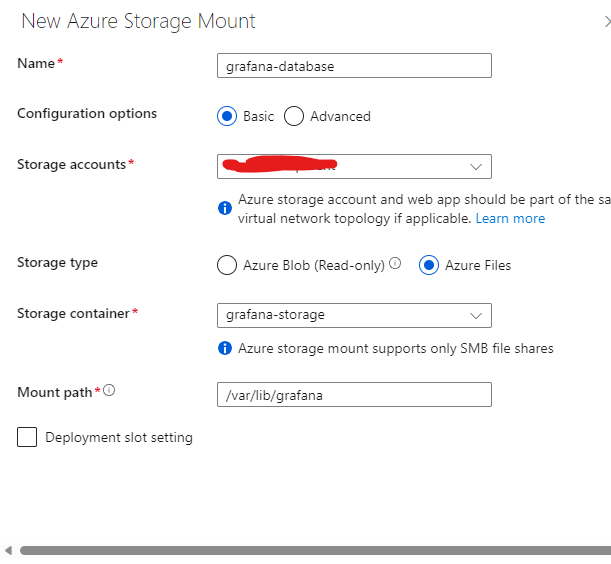The height and width of the screenshot is (564, 611).
Task: Click the blue info icon beside SMB file shares note
Action: 225,348
